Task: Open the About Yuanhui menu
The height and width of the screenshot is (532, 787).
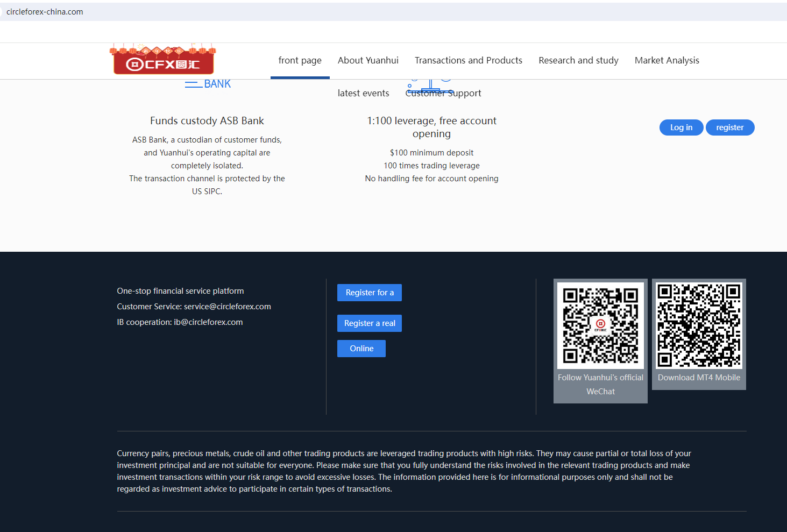Action: point(368,60)
